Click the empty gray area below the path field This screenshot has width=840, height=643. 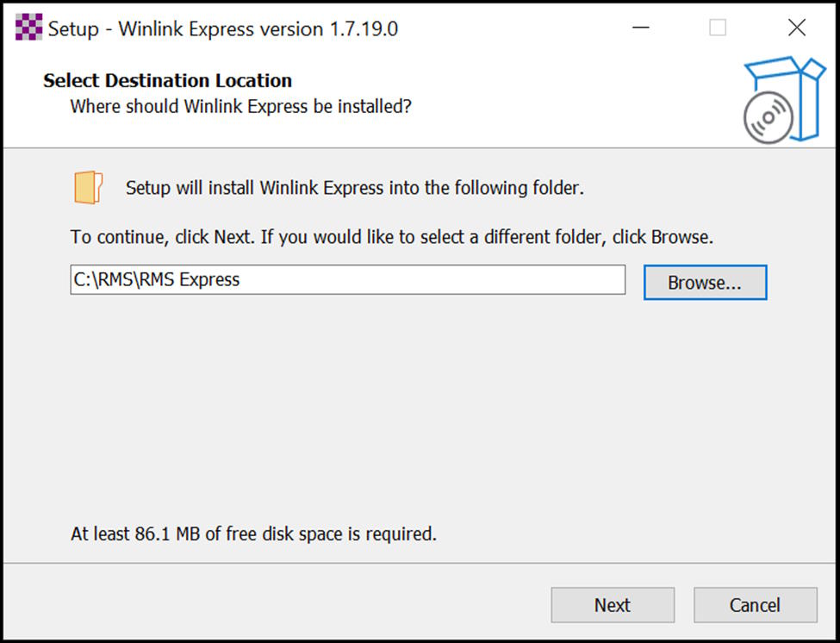pos(414,405)
